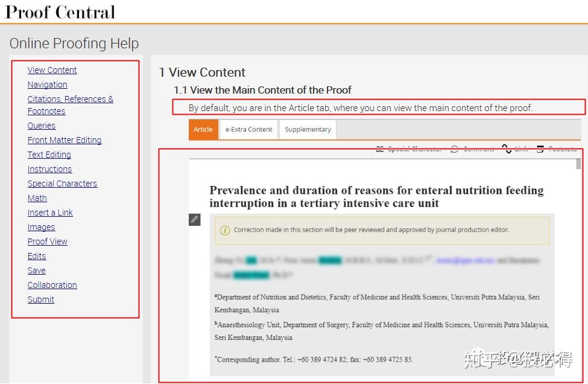Go to the Math help section
Screen dimensions: 588x384
point(37,197)
